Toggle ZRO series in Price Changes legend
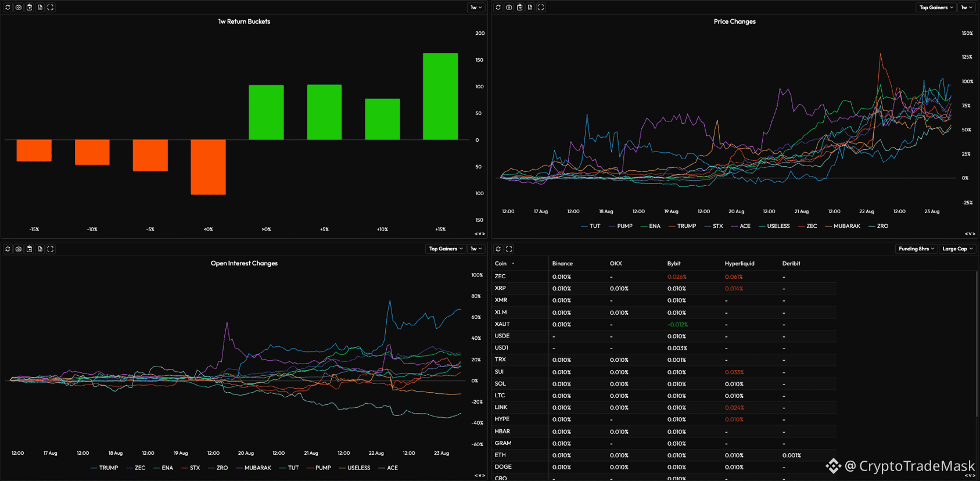The height and width of the screenshot is (481, 980). 878,227
